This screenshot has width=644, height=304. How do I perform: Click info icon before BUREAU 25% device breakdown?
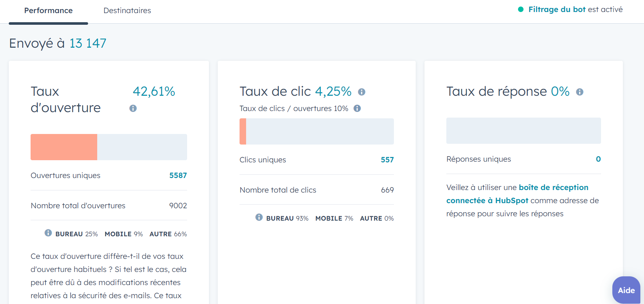pos(48,233)
